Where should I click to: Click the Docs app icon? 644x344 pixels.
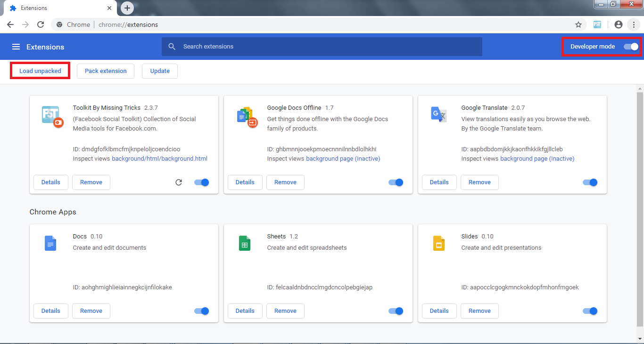point(50,243)
